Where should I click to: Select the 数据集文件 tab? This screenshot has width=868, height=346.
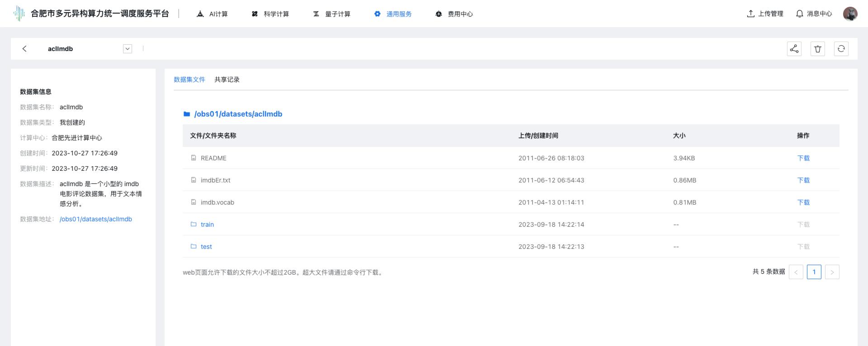pyautogui.click(x=189, y=79)
